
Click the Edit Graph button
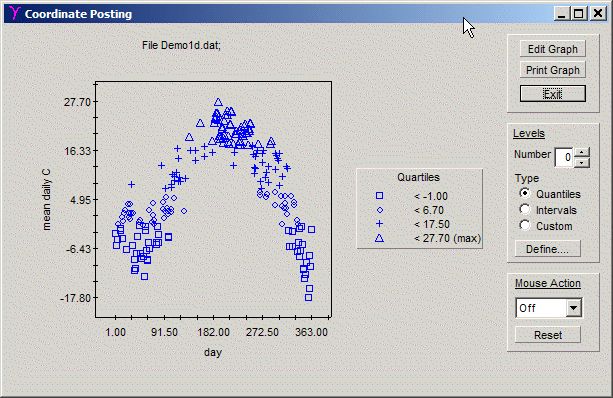pyautogui.click(x=552, y=49)
